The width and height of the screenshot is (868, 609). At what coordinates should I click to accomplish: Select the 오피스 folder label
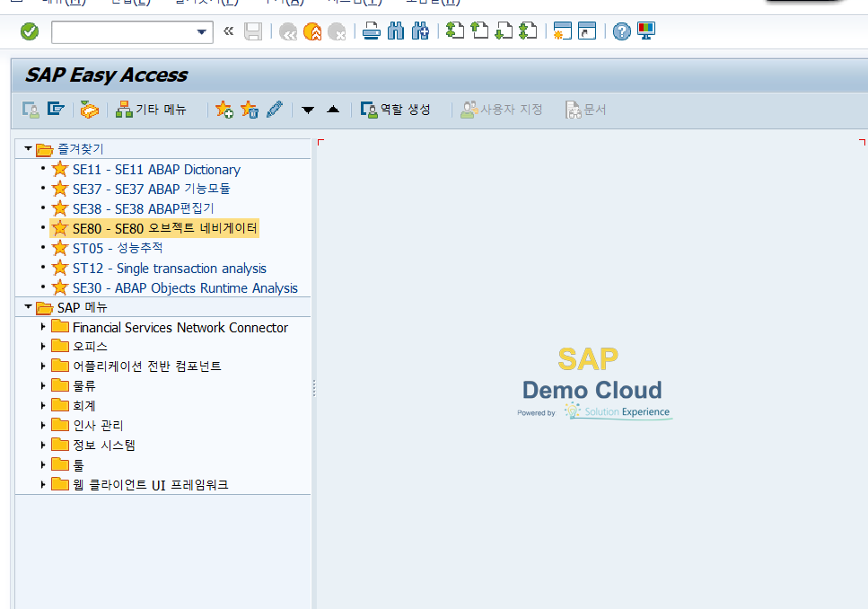(91, 347)
